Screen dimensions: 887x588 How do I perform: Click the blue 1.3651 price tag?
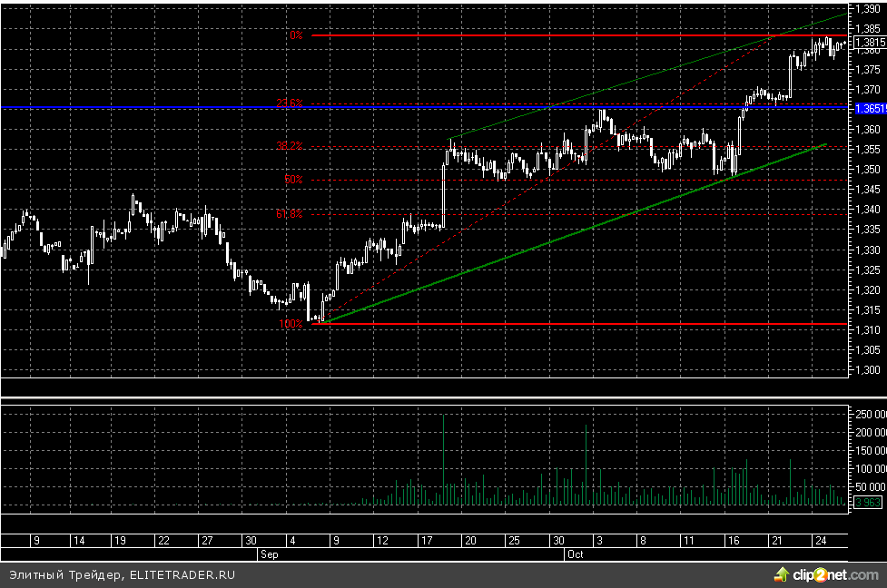[869, 108]
